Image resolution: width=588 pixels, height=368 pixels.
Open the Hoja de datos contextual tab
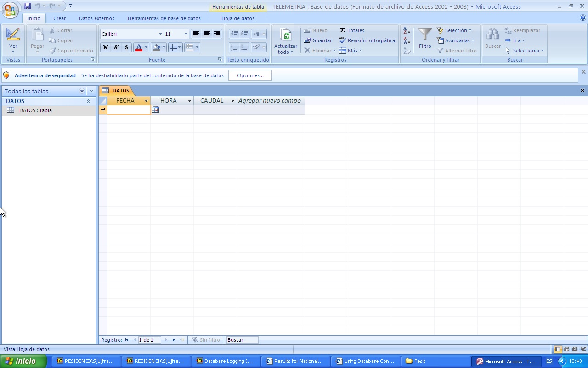[238, 18]
